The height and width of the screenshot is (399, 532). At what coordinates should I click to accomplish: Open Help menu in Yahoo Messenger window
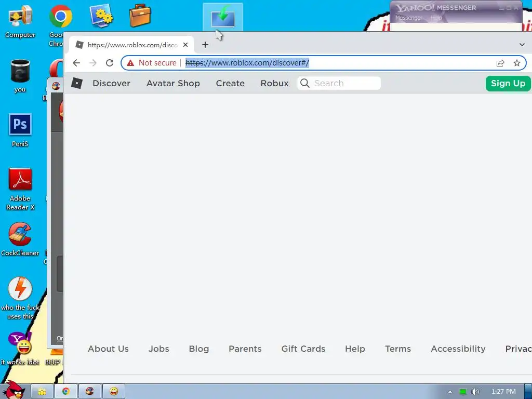coord(436,18)
